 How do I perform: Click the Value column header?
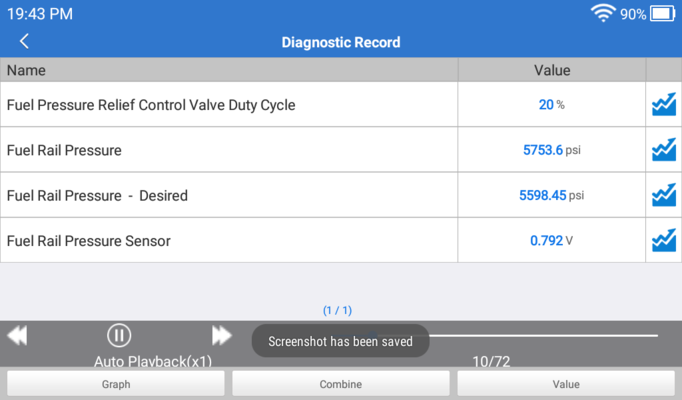[x=552, y=70]
